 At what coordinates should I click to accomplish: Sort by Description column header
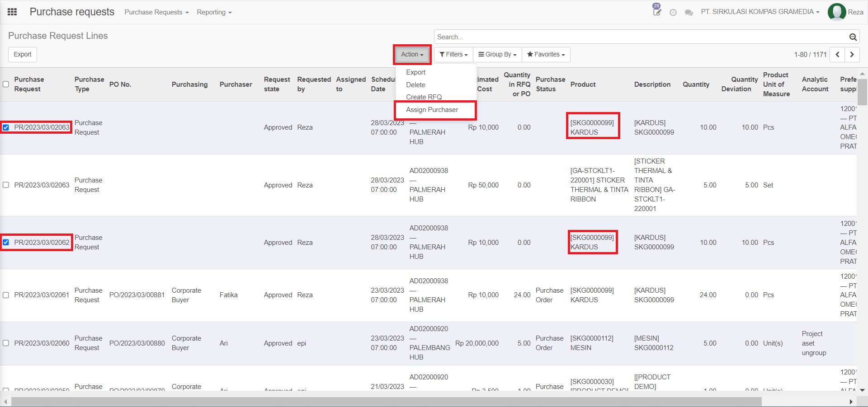coord(652,84)
